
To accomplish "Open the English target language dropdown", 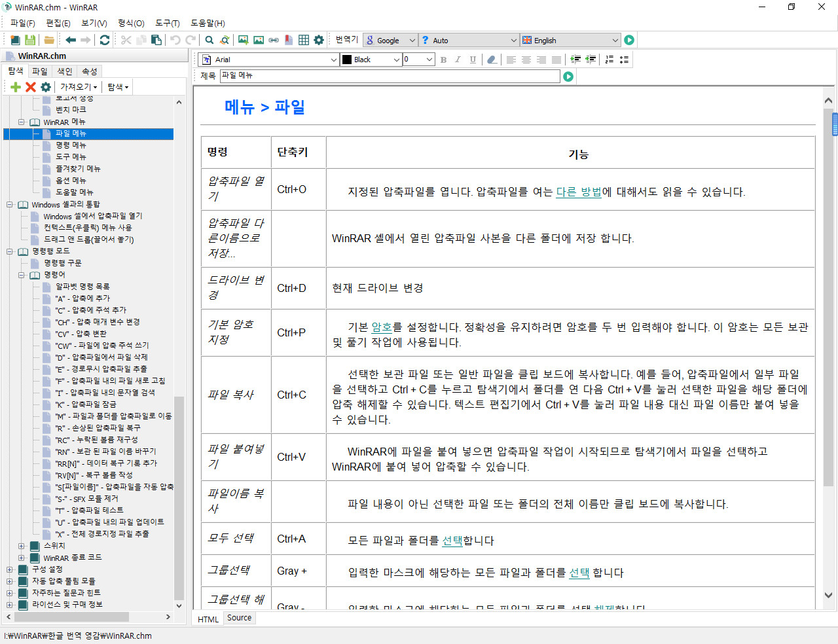I will coord(570,40).
